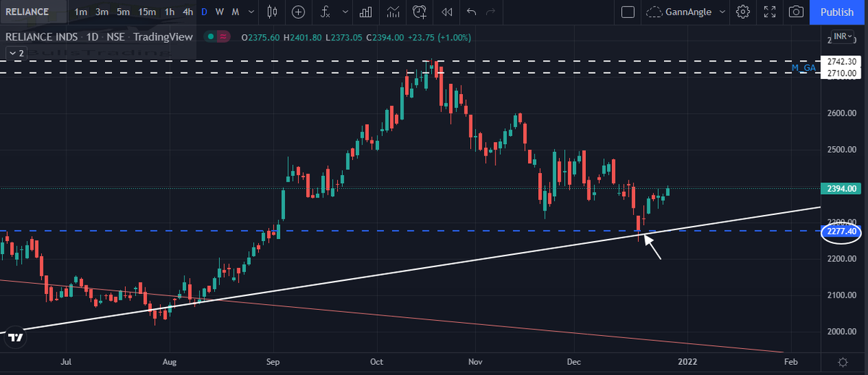
Task: Click the TradingView logo at bottom left
Action: 16,337
